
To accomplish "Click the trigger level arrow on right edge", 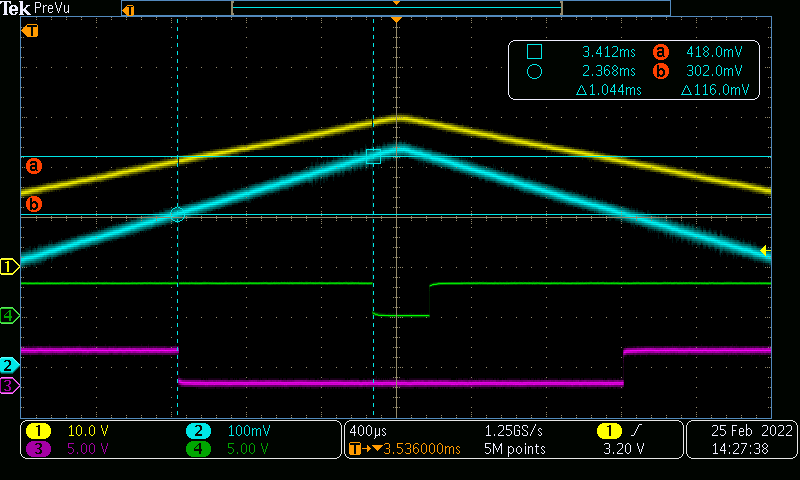I will pos(765,250).
